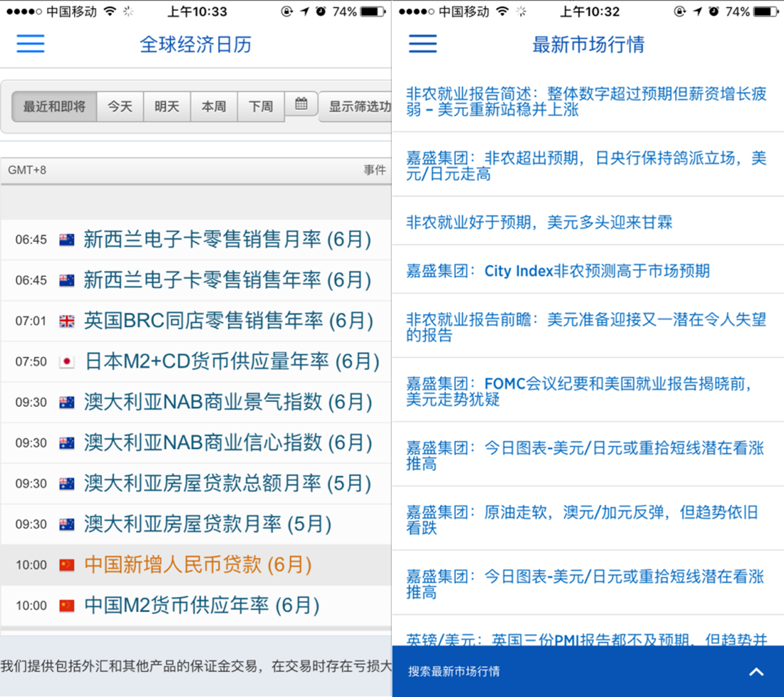Click China flag beside M2货币供应年率
This screenshot has width=784, height=697.
[67, 605]
